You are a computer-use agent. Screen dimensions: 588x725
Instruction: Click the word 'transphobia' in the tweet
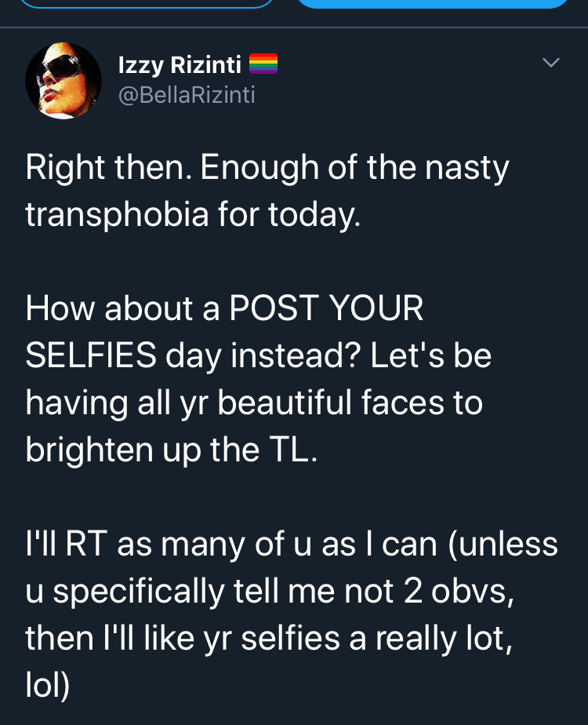[x=117, y=215]
